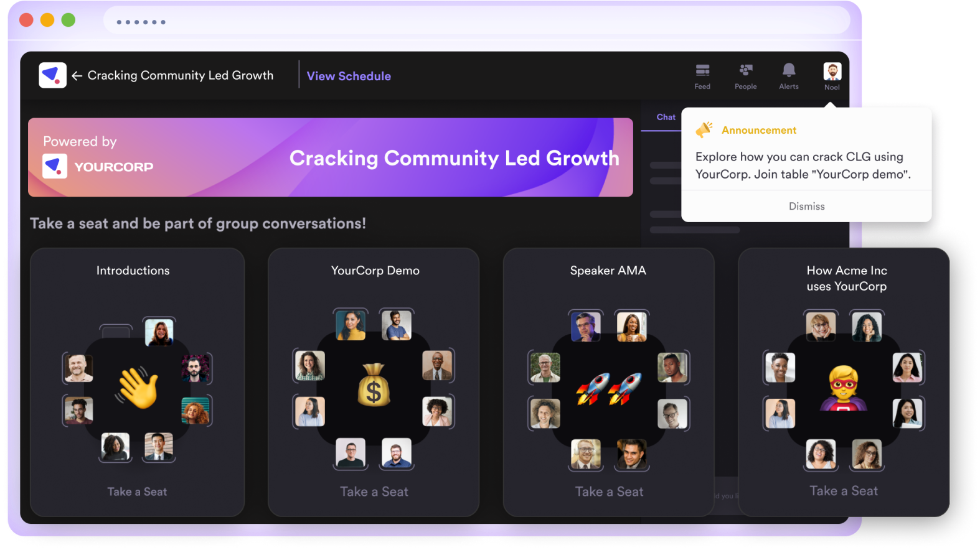The image size is (980, 550).
Task: Select man in suit avatar at YourCorp Demo
Action: [x=437, y=365]
